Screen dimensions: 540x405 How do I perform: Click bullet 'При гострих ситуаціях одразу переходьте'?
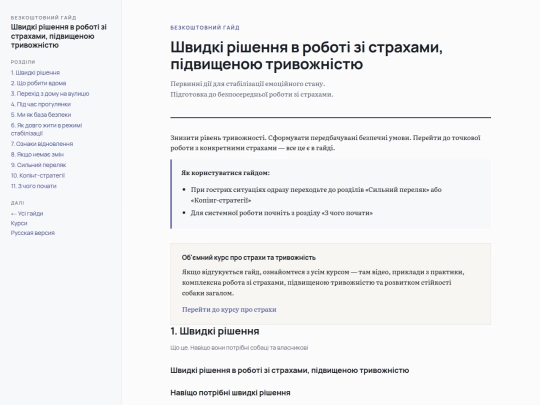[316, 195]
